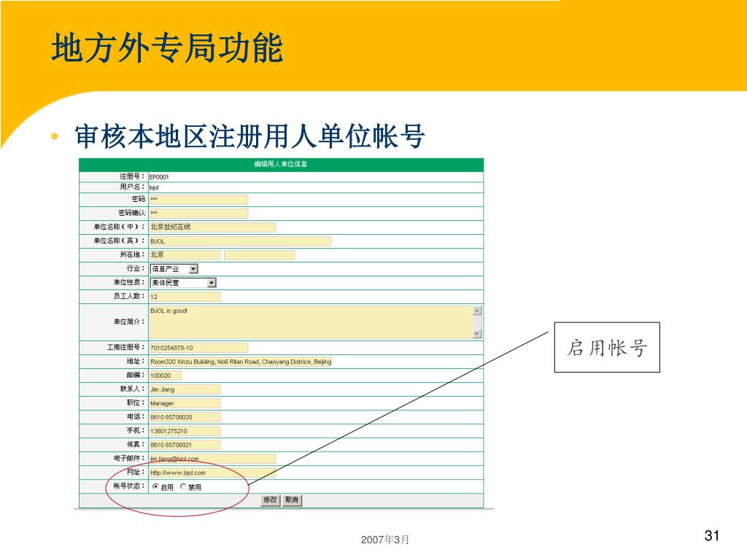The height and width of the screenshot is (560, 747).
Task: Click the 单位名称(英) field containing BJOL
Action: [240, 241]
